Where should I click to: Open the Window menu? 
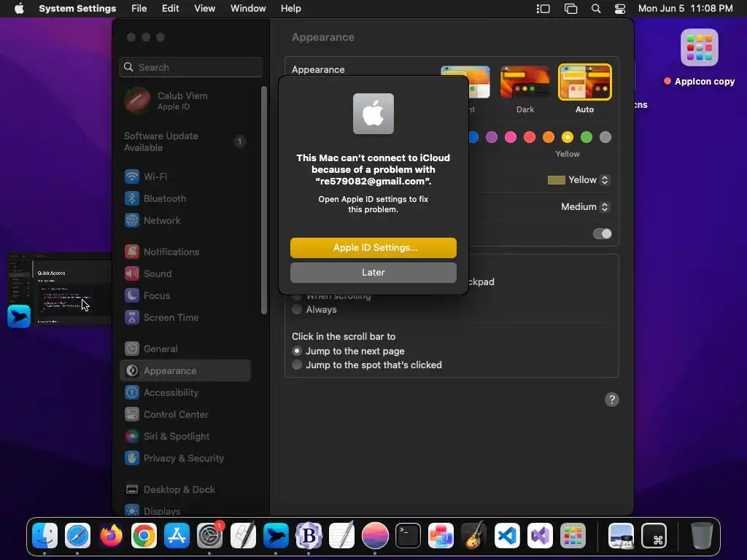(248, 9)
